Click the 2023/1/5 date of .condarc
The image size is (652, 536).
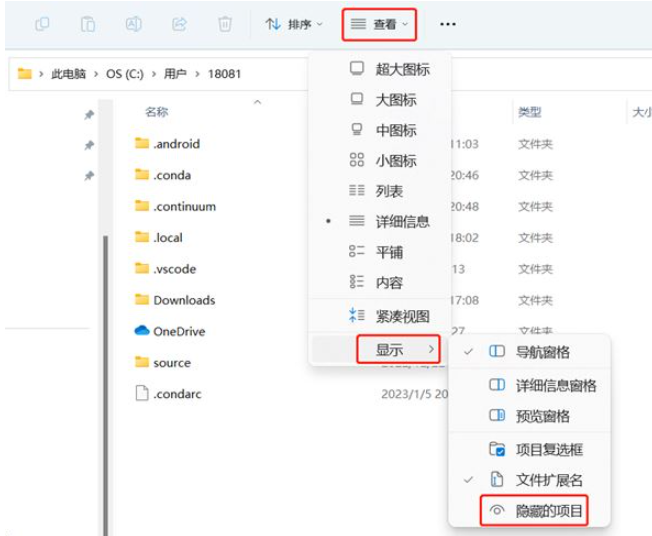pyautogui.click(x=415, y=394)
